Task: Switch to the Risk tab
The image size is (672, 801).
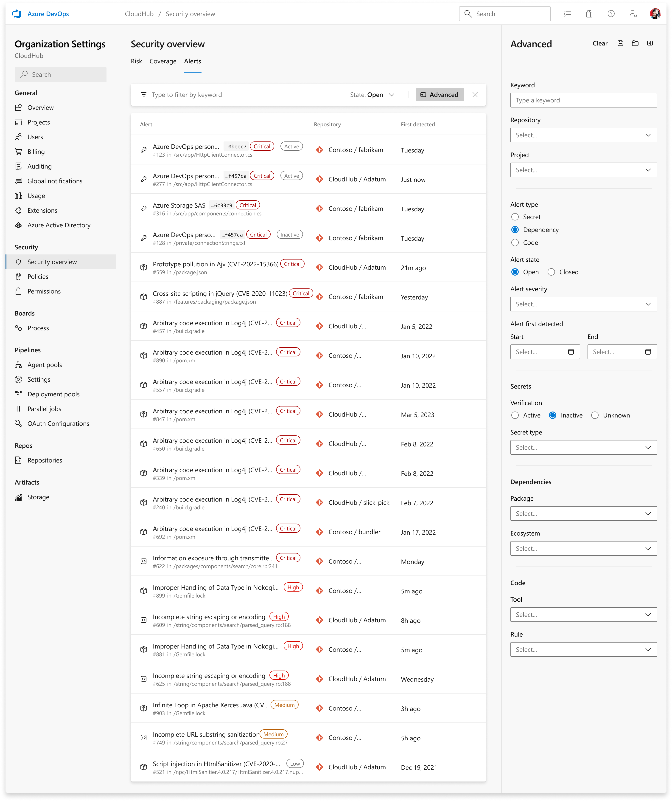Action: [137, 61]
